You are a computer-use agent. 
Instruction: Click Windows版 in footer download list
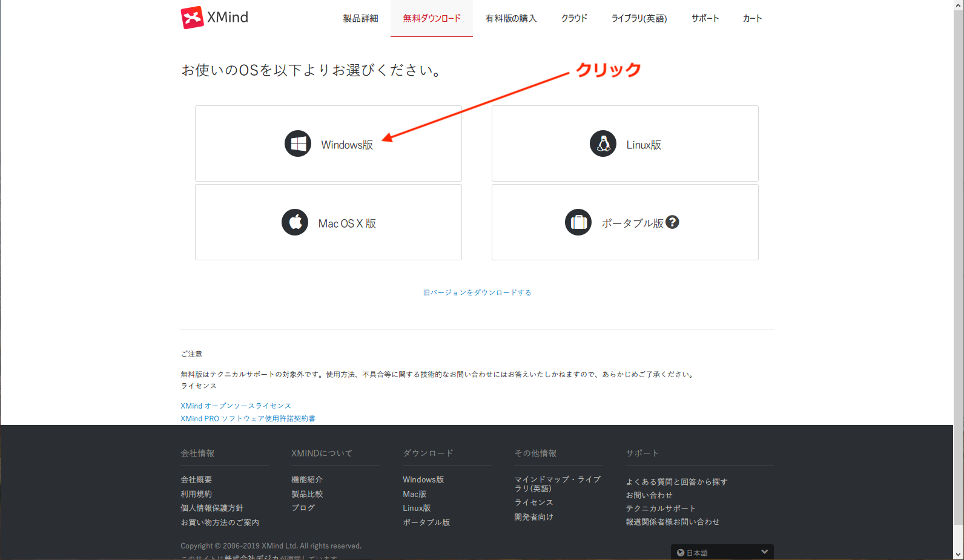423,479
